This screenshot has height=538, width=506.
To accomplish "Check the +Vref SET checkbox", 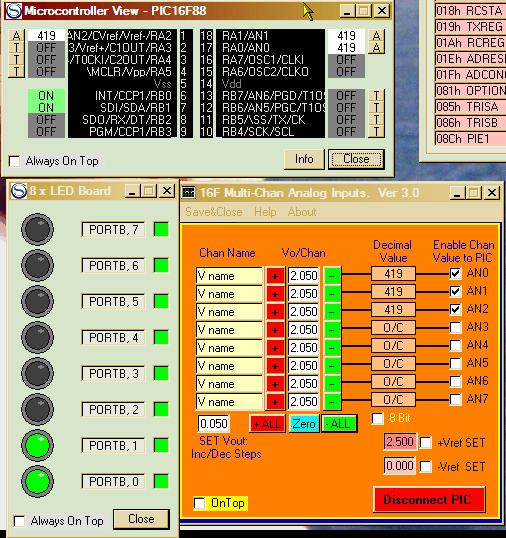I will [x=426, y=442].
